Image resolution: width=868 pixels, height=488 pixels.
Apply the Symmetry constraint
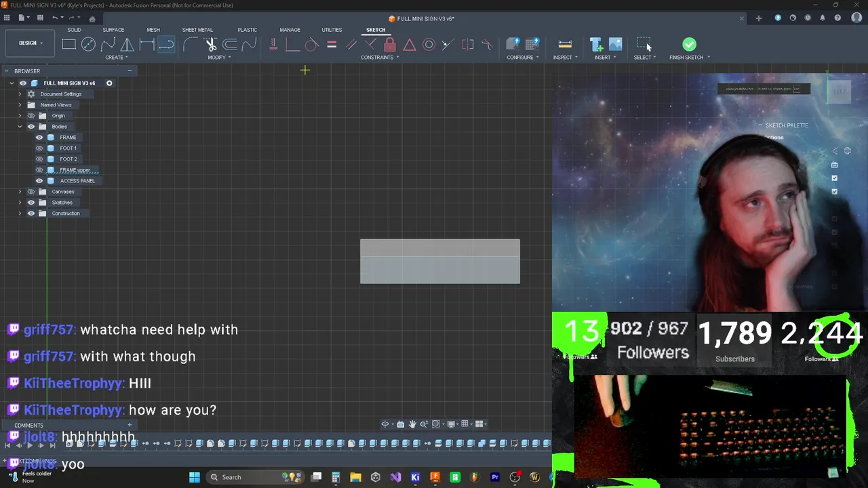point(468,45)
